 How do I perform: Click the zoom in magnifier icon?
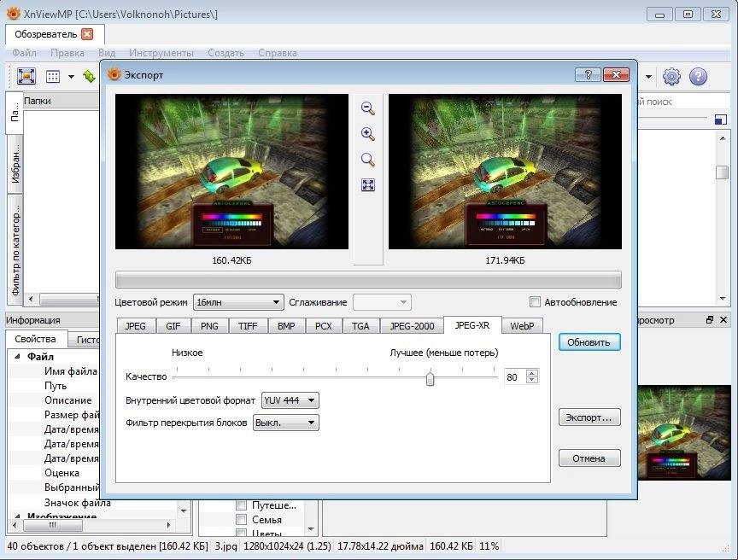point(367,134)
